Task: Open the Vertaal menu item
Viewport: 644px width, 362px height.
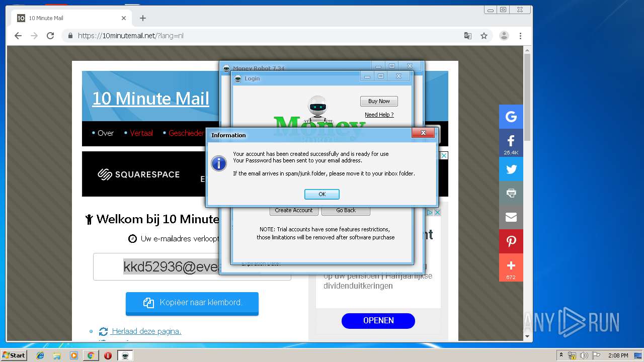Action: (x=141, y=133)
